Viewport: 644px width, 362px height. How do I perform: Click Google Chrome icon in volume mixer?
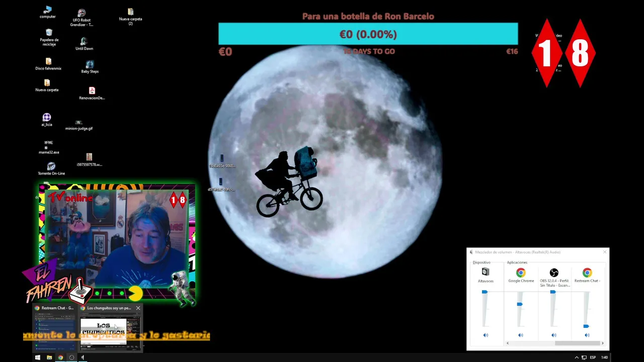(x=521, y=273)
